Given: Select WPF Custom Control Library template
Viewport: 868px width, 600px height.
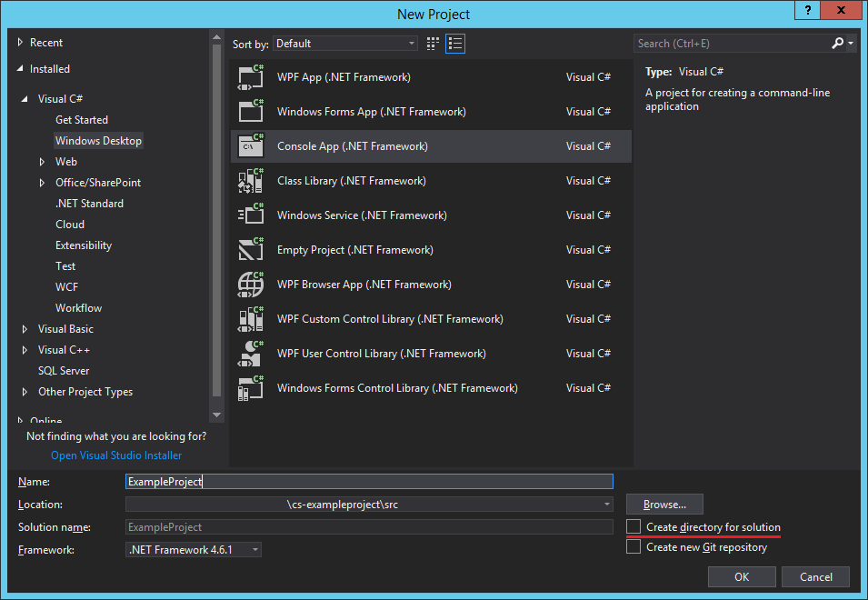Looking at the screenshot, I should pyautogui.click(x=431, y=319).
